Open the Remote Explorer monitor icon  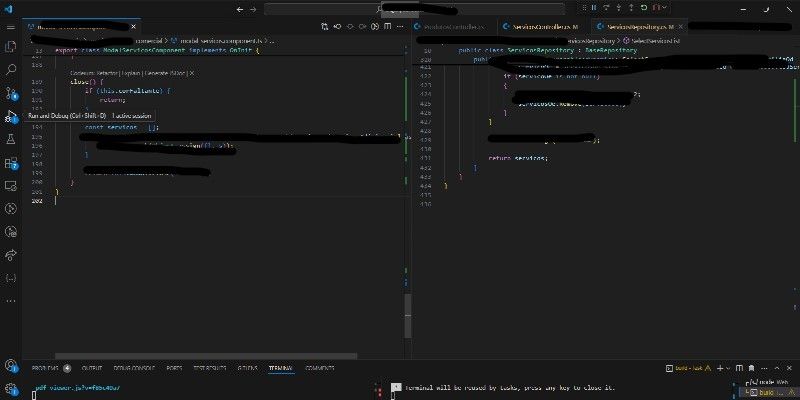coord(11,186)
